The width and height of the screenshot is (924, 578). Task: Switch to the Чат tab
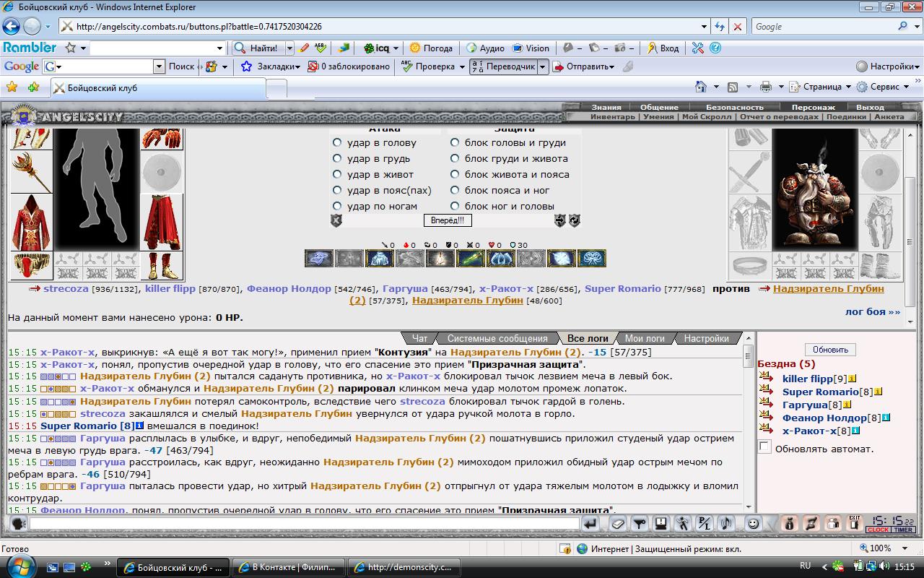tap(419, 338)
